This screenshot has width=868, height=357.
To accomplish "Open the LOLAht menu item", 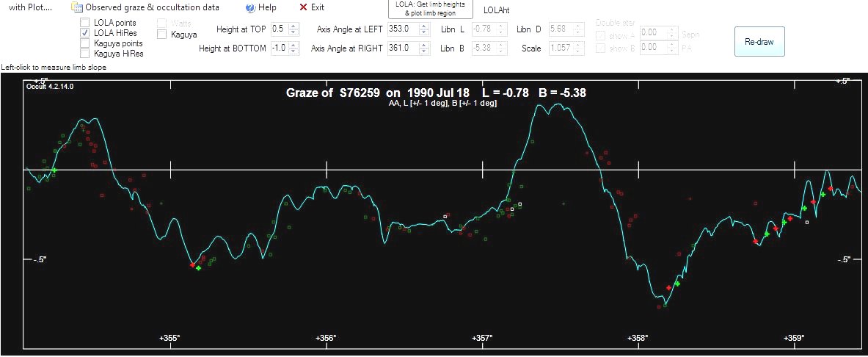I will pos(496,10).
